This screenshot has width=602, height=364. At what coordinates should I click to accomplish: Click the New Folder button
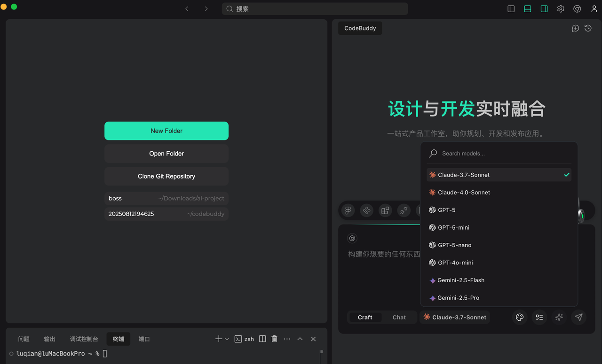166,131
